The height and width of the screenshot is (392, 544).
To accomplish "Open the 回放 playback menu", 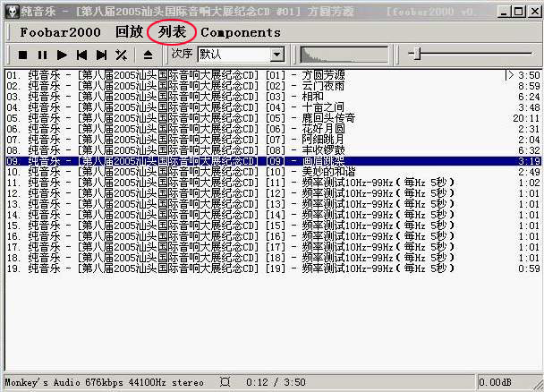I will click(130, 32).
